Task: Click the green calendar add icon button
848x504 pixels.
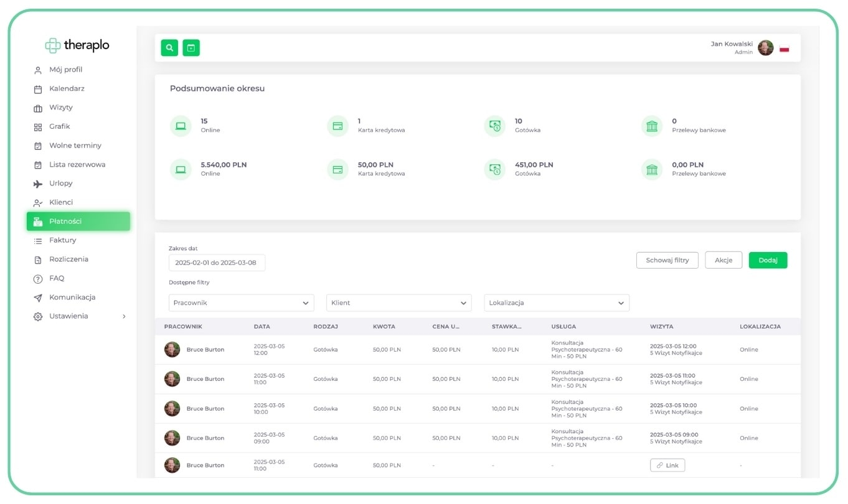Action: coord(191,48)
